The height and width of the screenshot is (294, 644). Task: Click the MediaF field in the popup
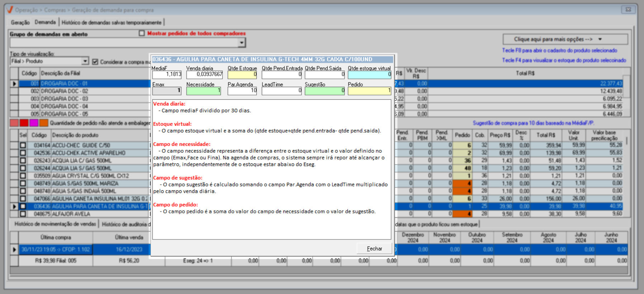click(167, 75)
